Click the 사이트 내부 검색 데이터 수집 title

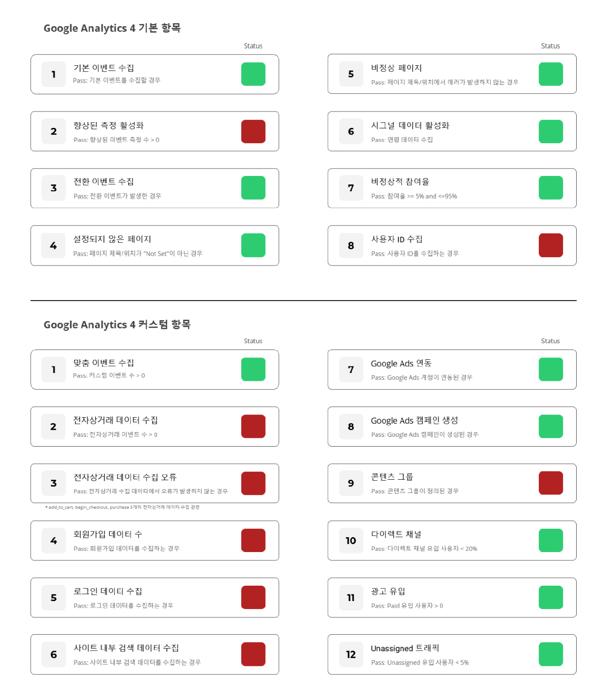coord(126,648)
